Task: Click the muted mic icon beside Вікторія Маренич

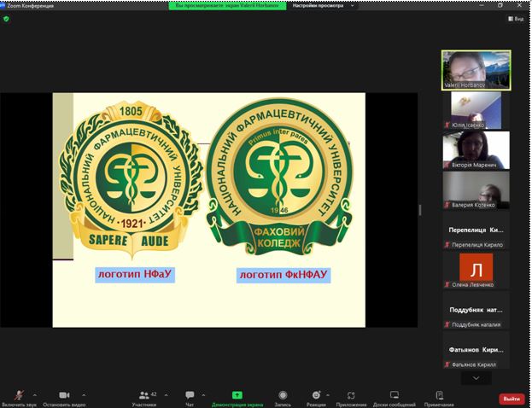Action: (447, 166)
